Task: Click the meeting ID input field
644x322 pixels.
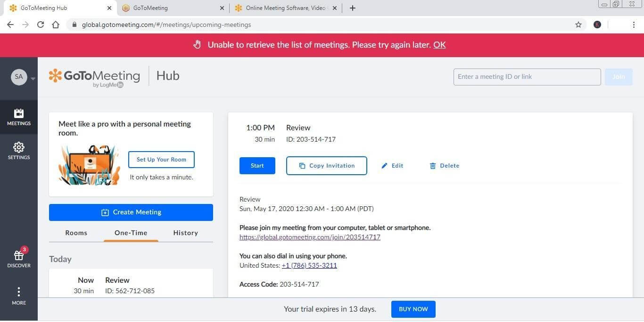Action: (527, 76)
